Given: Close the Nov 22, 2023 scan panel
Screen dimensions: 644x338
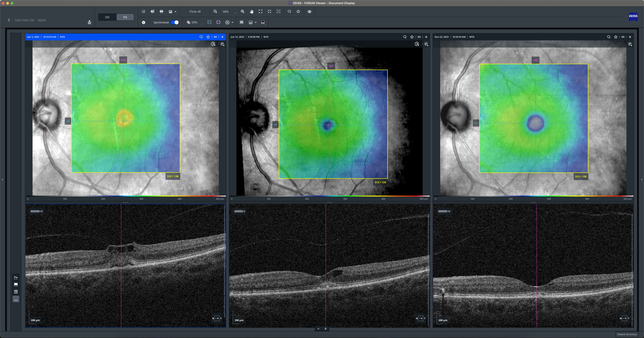Looking at the screenshot, I should 630,37.
